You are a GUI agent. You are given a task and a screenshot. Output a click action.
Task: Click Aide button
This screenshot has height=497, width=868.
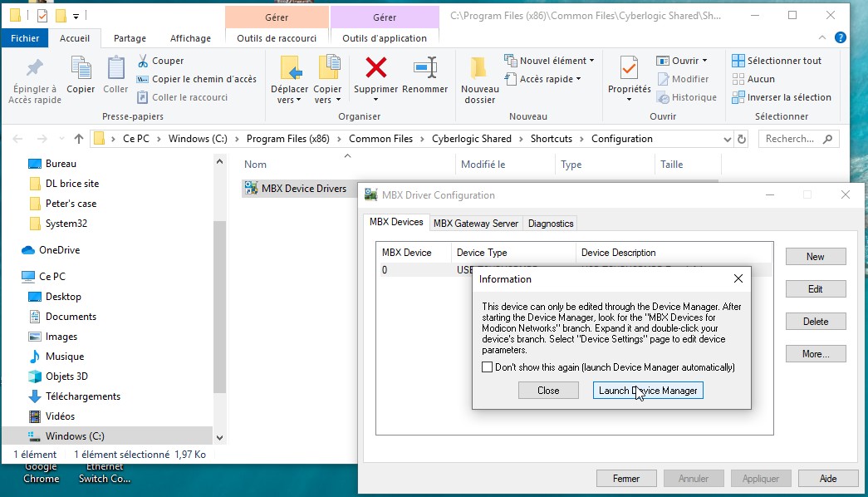828,478
